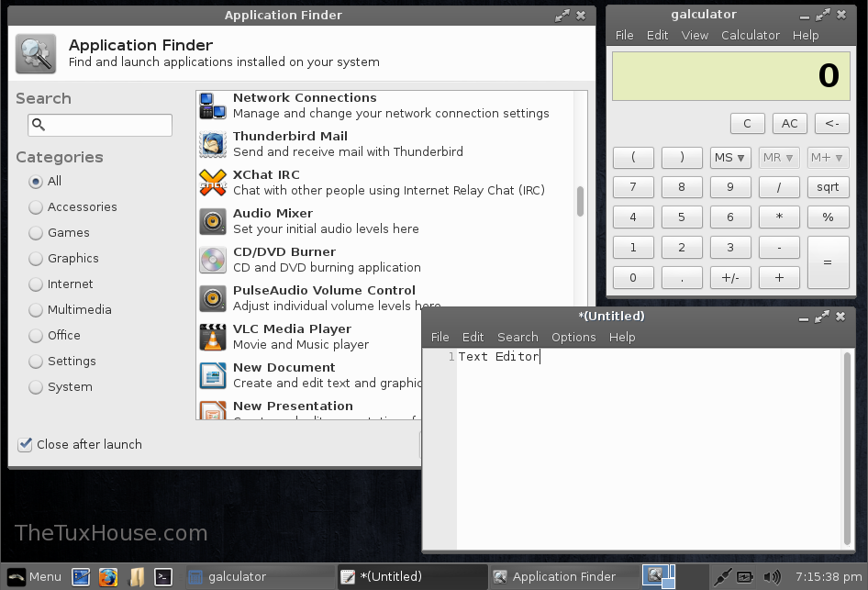Click the Application Finder list scrollbar
The width and height of the screenshot is (868, 590).
point(580,201)
